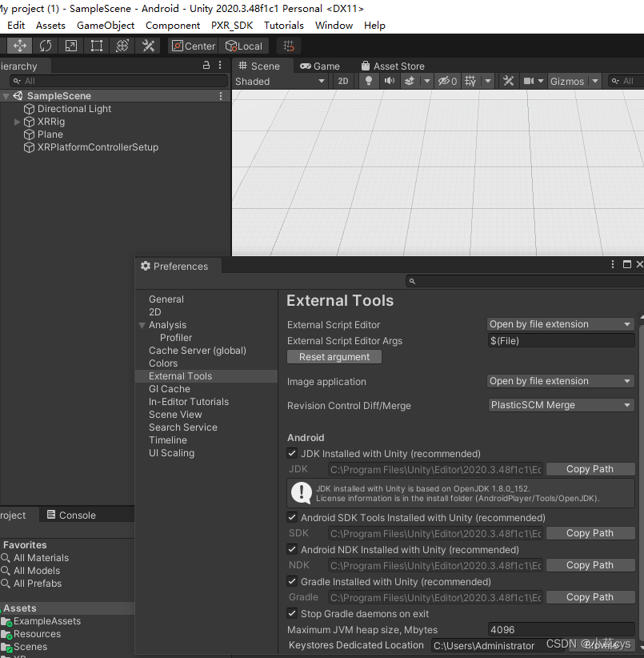Select the Scale tool
Viewport: 644px width, 658px height.
tap(70, 46)
